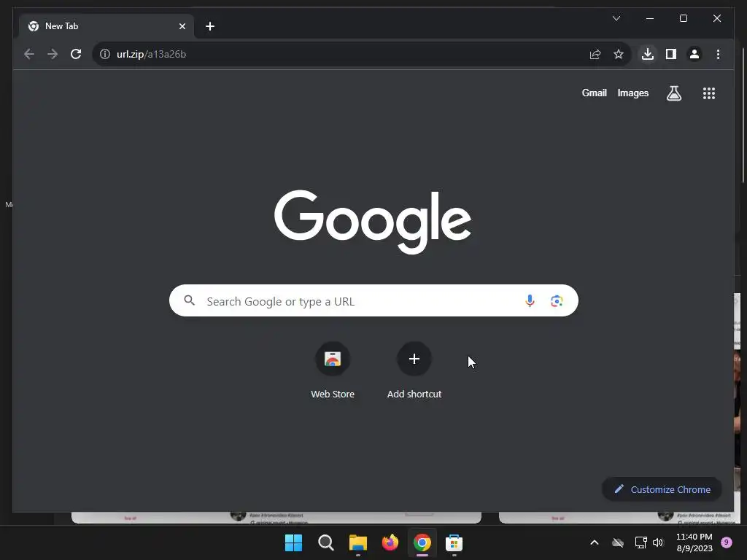
Task: Go to Google Images link
Action: pos(632,93)
